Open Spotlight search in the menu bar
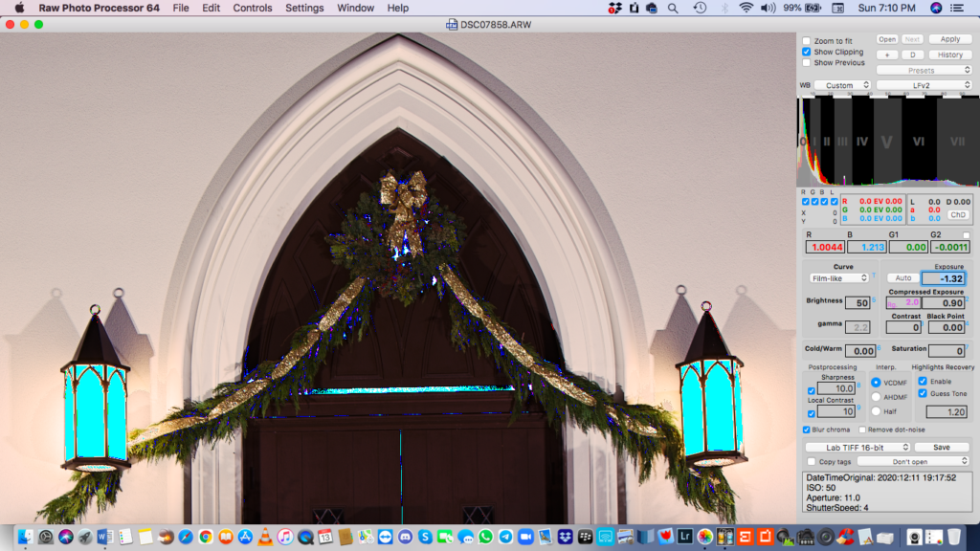 click(673, 8)
